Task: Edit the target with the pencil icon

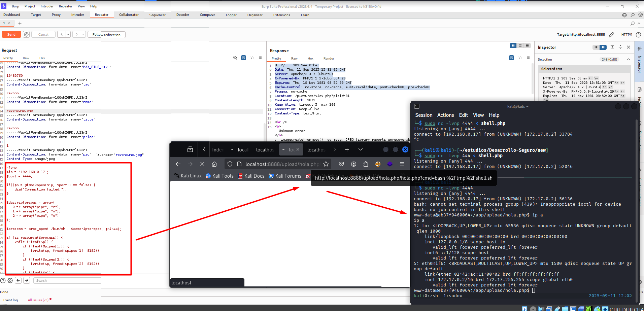Action: point(611,35)
